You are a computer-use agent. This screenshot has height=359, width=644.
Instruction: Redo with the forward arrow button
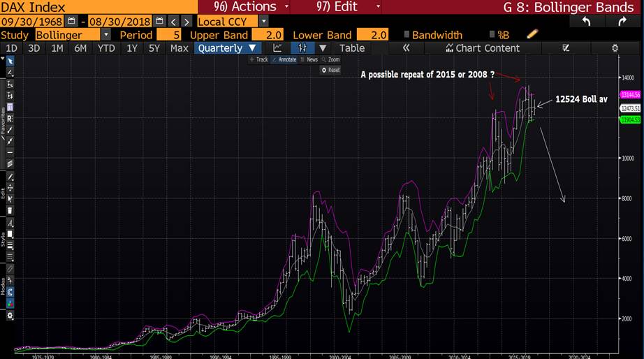point(622,22)
